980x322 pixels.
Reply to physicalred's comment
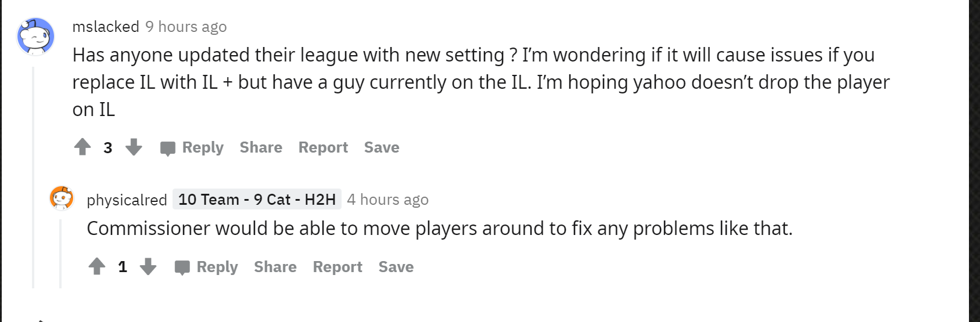pos(207,267)
